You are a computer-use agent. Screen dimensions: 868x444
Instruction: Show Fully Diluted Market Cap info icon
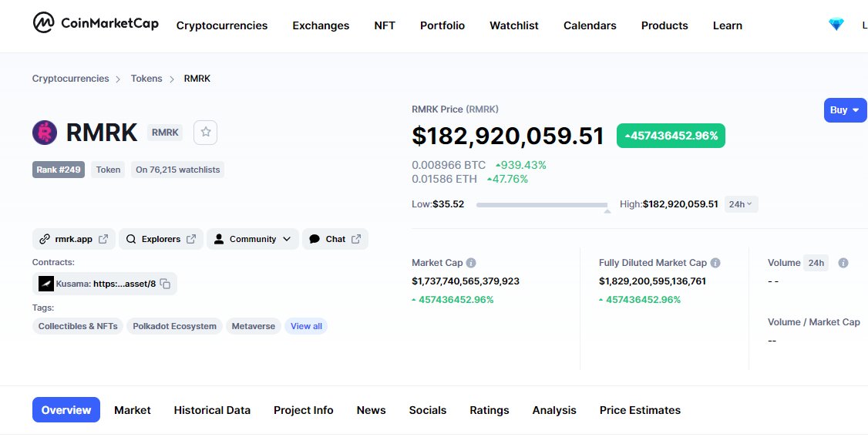pos(715,263)
